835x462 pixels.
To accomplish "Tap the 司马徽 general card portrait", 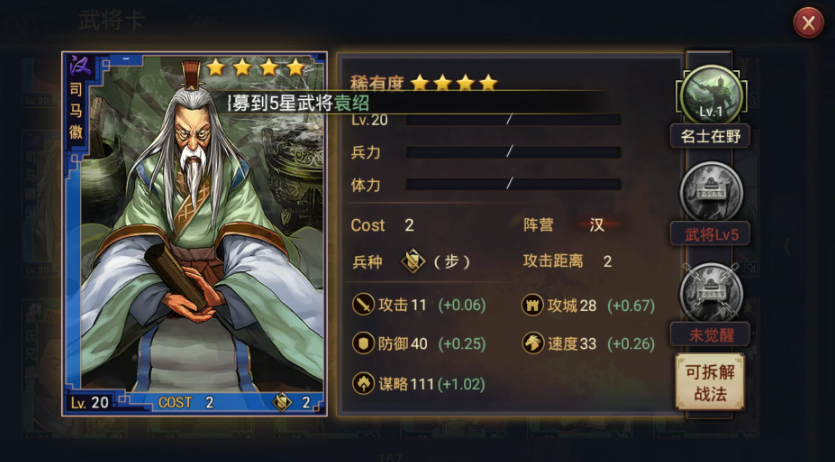I will tap(194, 234).
